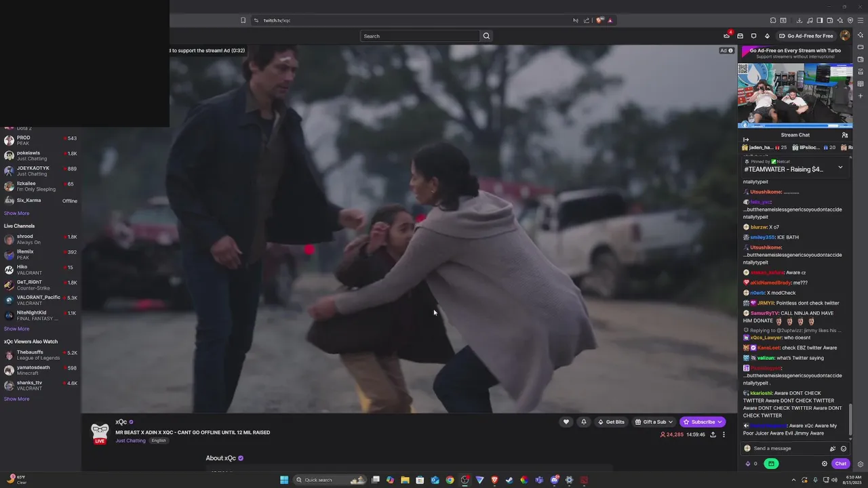The height and width of the screenshot is (488, 868).
Task: Click the chat bits balance diamond icon
Action: click(x=748, y=464)
